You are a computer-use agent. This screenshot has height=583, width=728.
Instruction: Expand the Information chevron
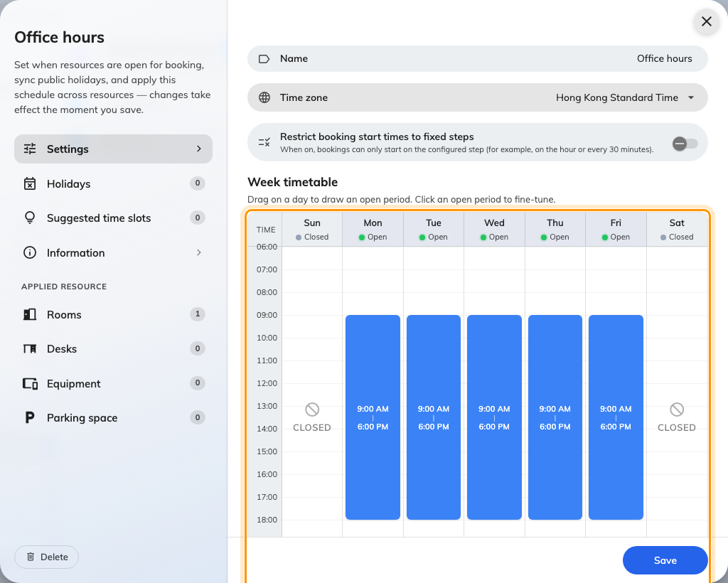tap(199, 252)
